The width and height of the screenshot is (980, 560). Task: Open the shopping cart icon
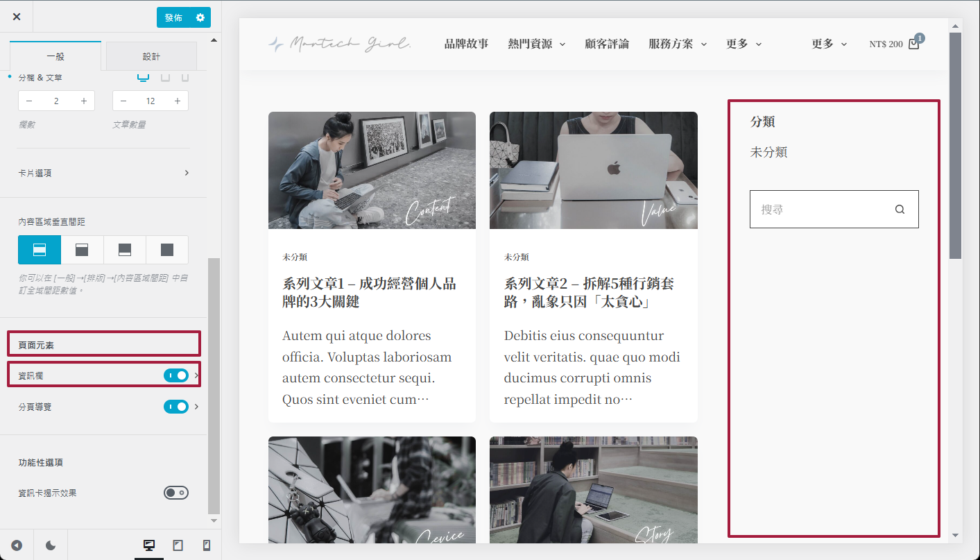tap(913, 44)
